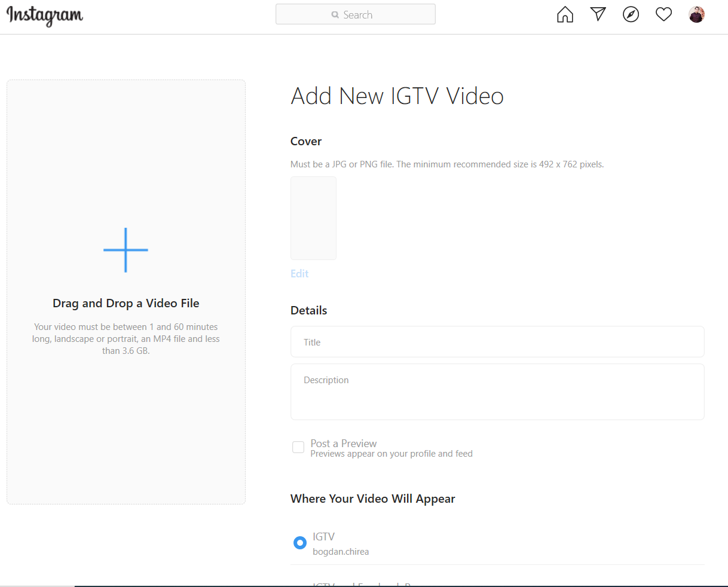This screenshot has height=587, width=728.
Task: Click the username bogdan.chirea
Action: coord(341,551)
